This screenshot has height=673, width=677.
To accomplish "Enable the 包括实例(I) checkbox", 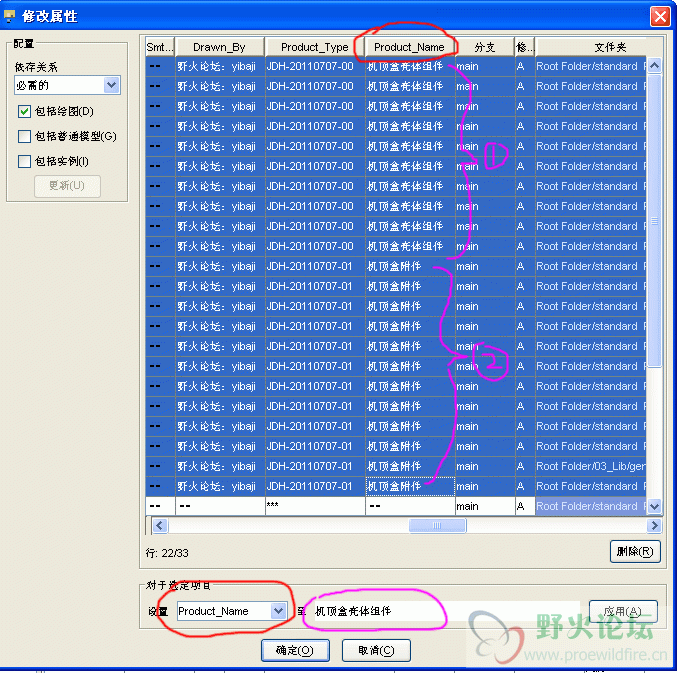I will pos(24,161).
